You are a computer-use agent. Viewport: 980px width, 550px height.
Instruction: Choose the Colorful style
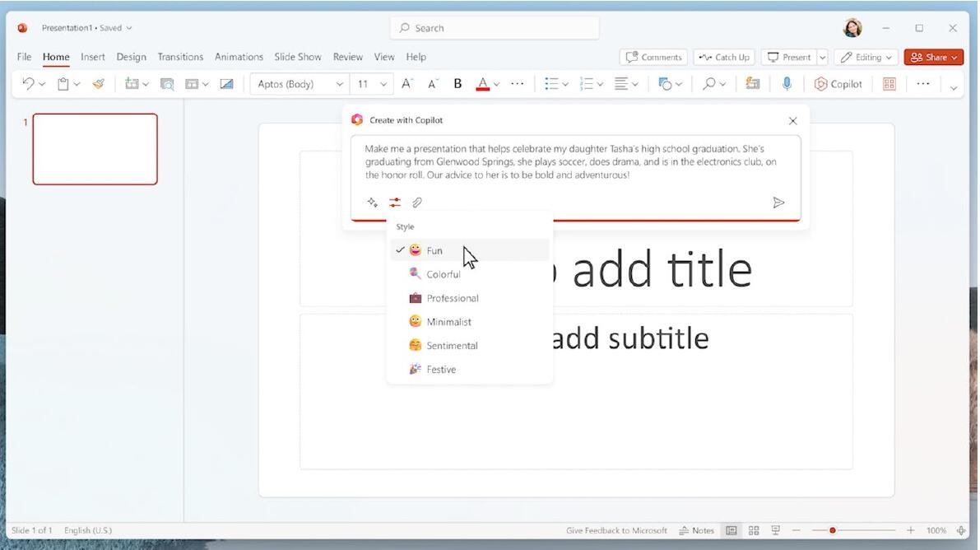click(470, 274)
